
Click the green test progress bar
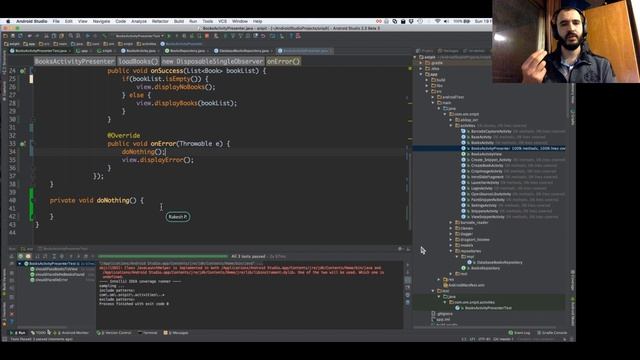(x=163, y=256)
